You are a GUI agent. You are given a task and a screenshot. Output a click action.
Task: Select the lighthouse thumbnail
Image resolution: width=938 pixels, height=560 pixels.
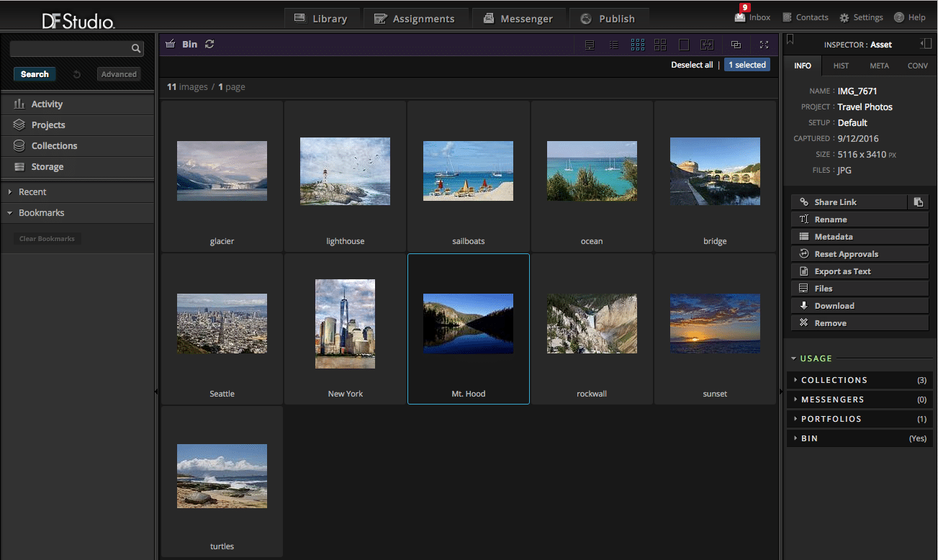coord(345,171)
